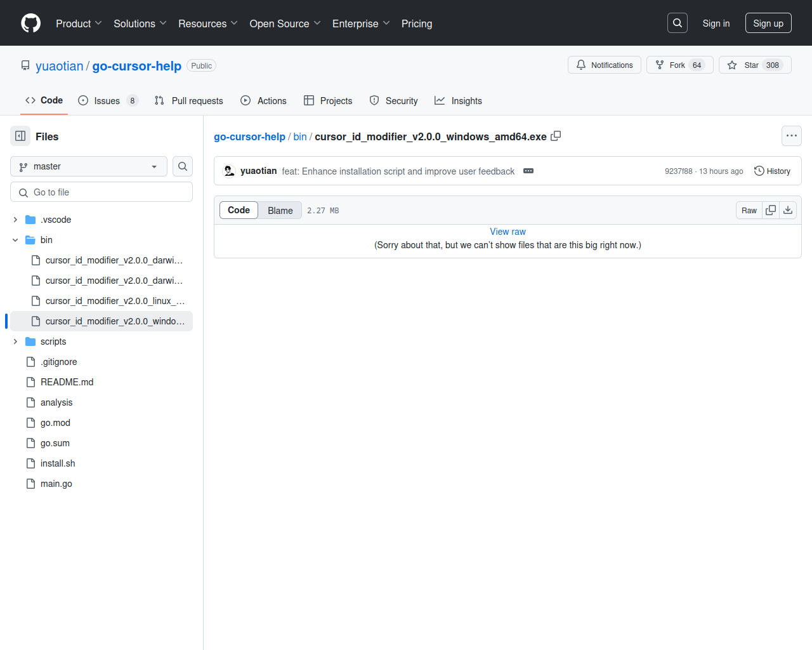Switch to the Actions tab
Screen dimensions: 812x650
point(263,100)
